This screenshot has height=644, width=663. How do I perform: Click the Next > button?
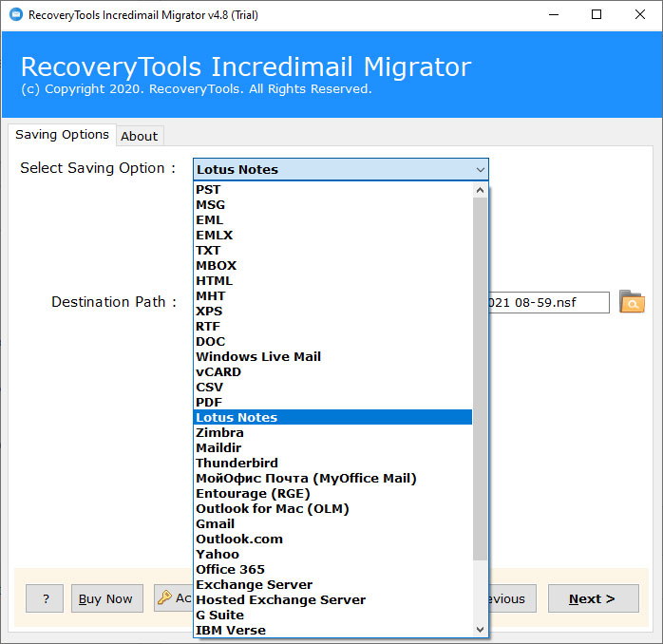pyautogui.click(x=594, y=598)
